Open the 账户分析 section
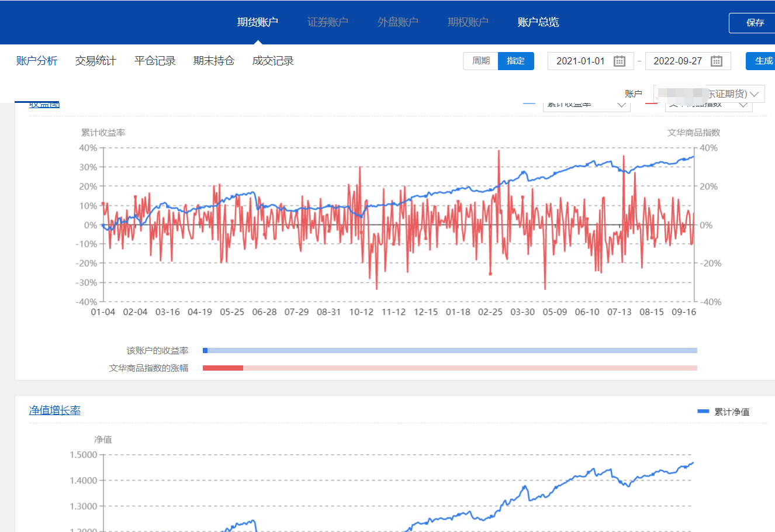This screenshot has width=775, height=532. 37,61
